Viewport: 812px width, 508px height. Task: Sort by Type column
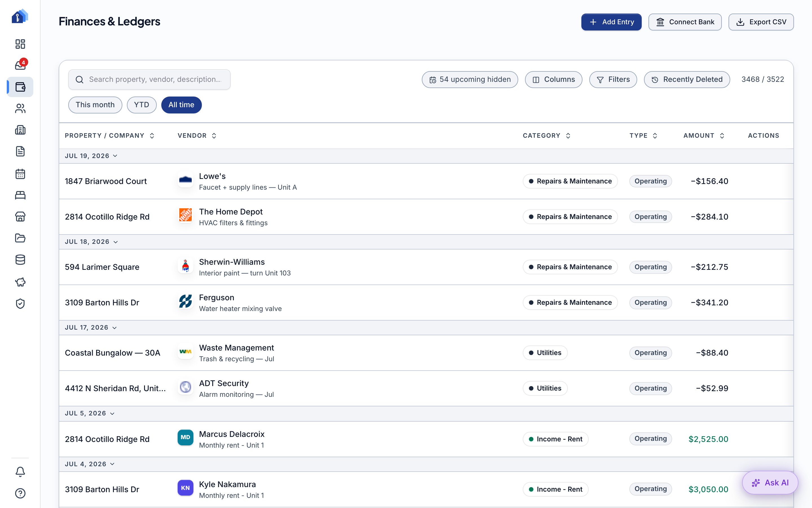(x=643, y=136)
